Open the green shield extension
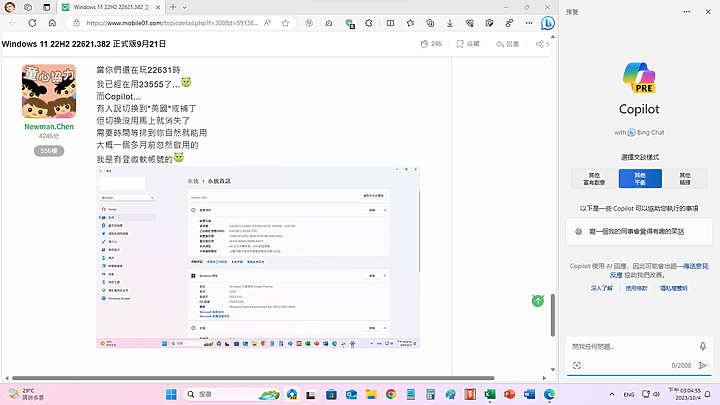 tap(349, 23)
